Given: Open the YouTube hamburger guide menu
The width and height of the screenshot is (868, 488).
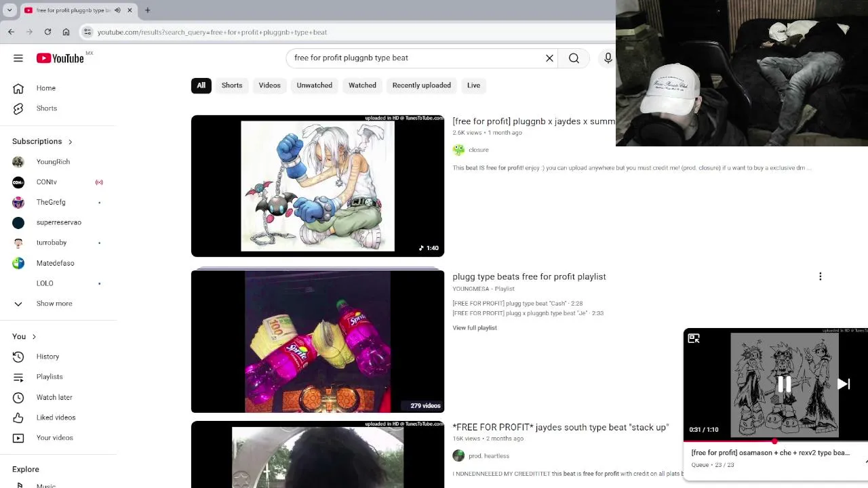Looking at the screenshot, I should tap(18, 58).
